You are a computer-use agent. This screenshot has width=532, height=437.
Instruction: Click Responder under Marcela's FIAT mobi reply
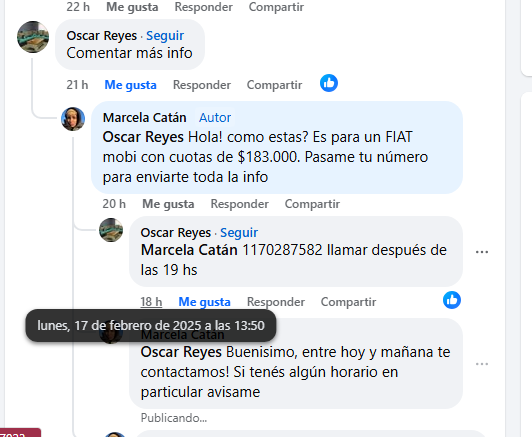[240, 204]
